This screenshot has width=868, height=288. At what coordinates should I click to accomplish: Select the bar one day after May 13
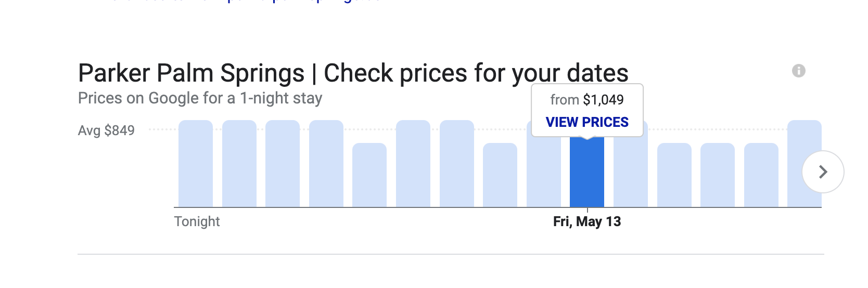click(x=631, y=172)
